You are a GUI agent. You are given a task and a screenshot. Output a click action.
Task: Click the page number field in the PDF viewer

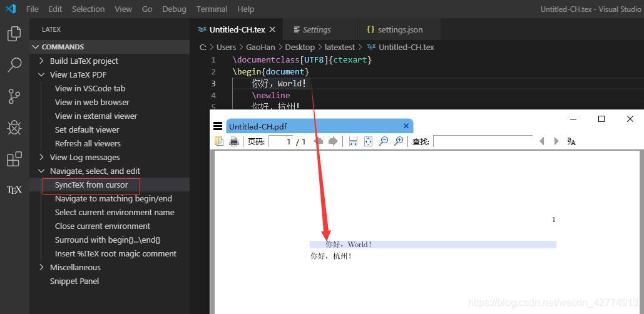281,141
